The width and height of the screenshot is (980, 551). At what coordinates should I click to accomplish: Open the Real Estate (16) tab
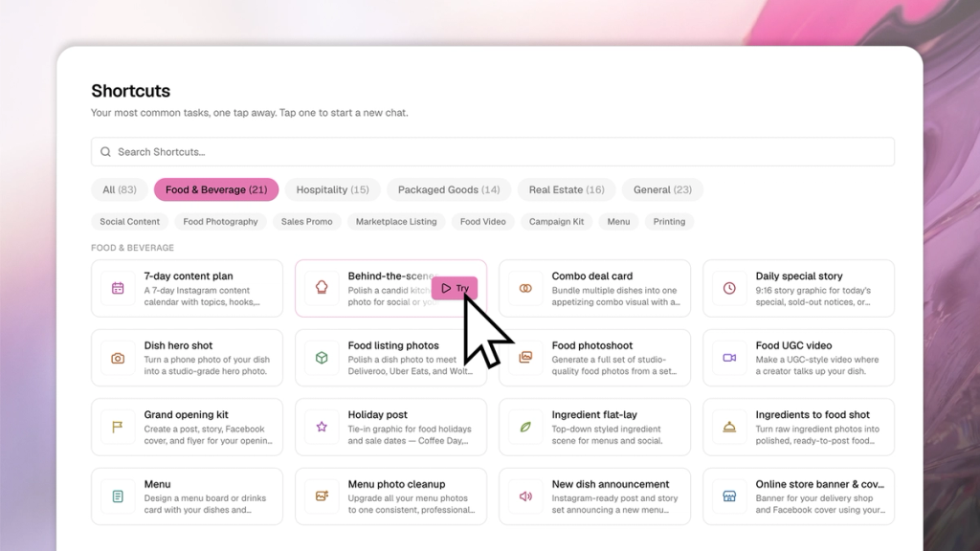(x=567, y=189)
